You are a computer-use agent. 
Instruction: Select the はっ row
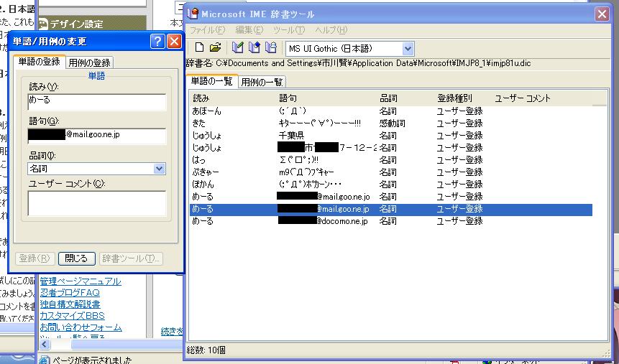click(391, 159)
